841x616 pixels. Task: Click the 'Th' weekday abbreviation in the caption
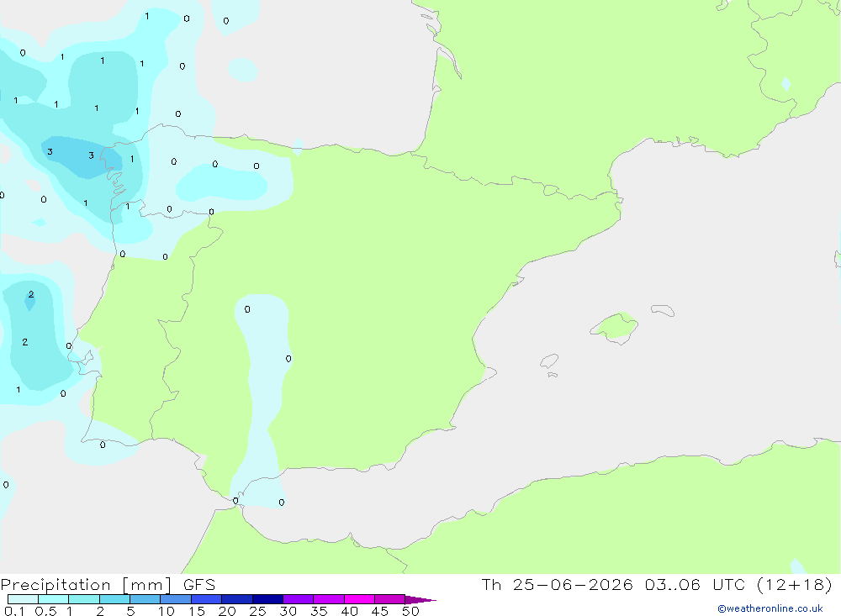point(491,584)
